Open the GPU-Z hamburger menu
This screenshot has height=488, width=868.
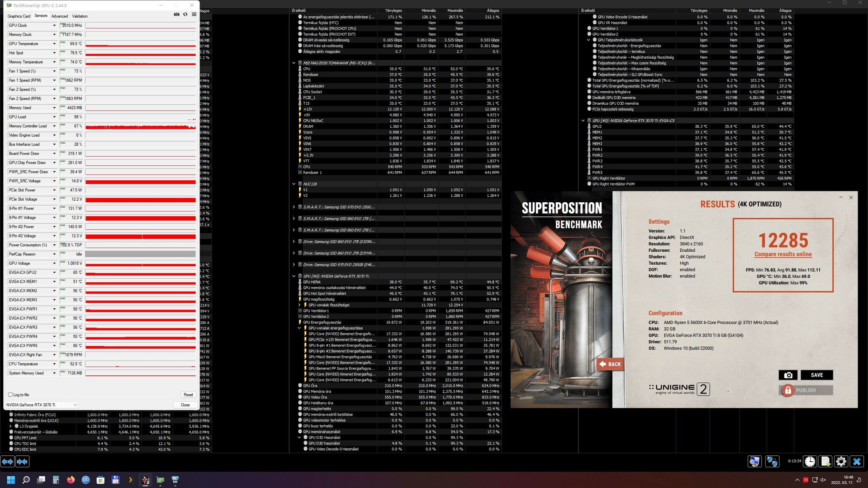[x=194, y=14]
